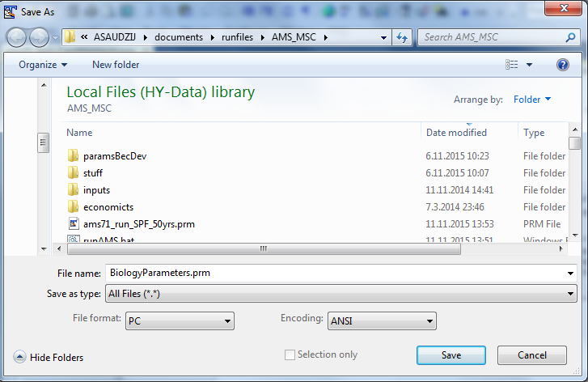This screenshot has width=588, height=382.
Task: Collapse the Hide Folders arrow
Action: (19, 357)
